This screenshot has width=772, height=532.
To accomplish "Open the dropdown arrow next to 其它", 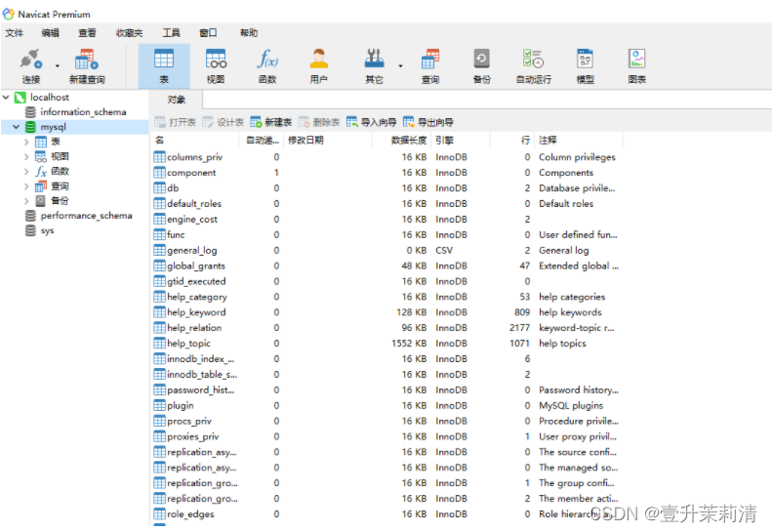I will (400, 65).
